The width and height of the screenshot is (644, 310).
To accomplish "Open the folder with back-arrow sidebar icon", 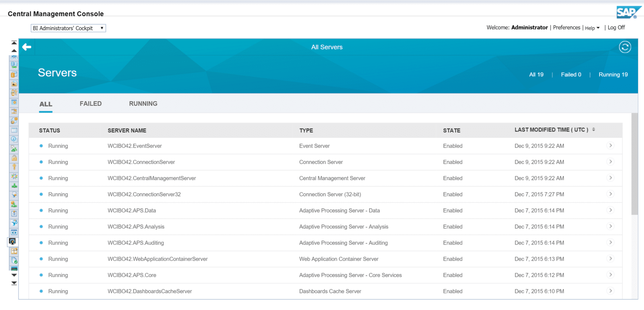I will click(14, 84).
